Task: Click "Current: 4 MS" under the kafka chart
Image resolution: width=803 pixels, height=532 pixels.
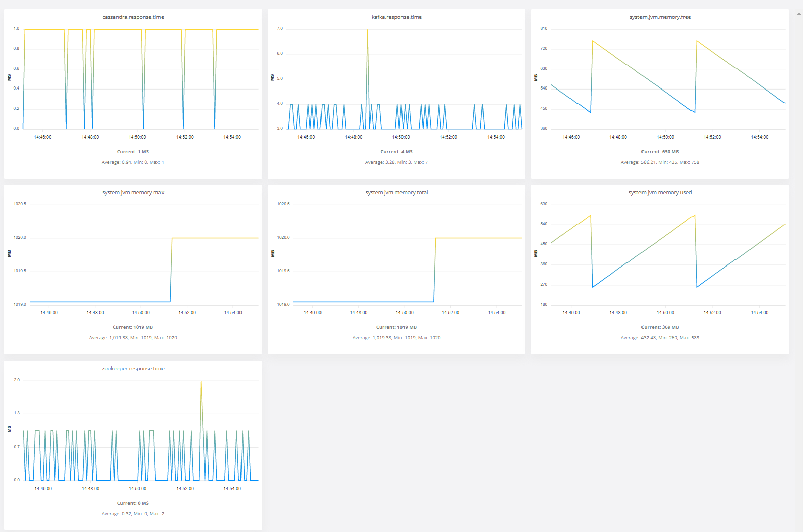Action: pyautogui.click(x=396, y=152)
